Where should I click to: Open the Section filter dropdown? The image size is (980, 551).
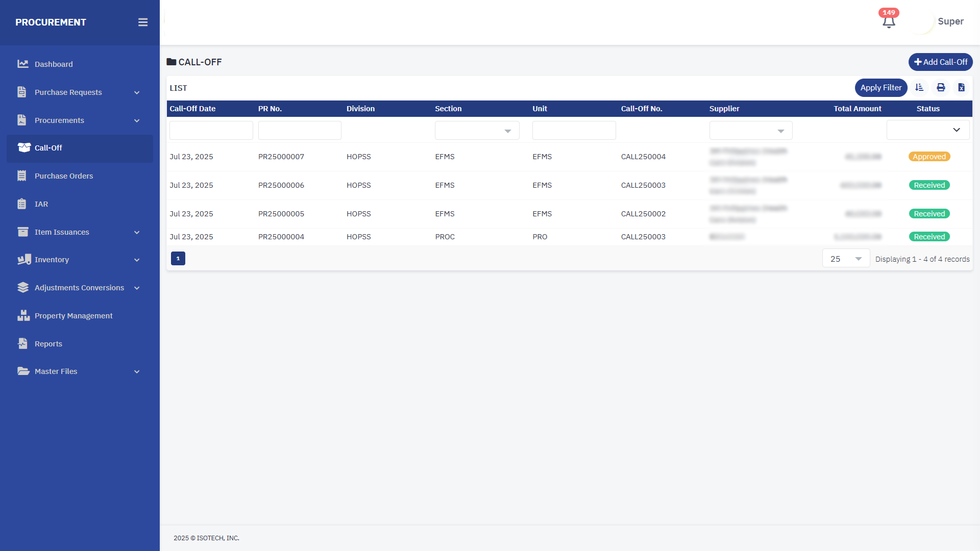point(477,131)
